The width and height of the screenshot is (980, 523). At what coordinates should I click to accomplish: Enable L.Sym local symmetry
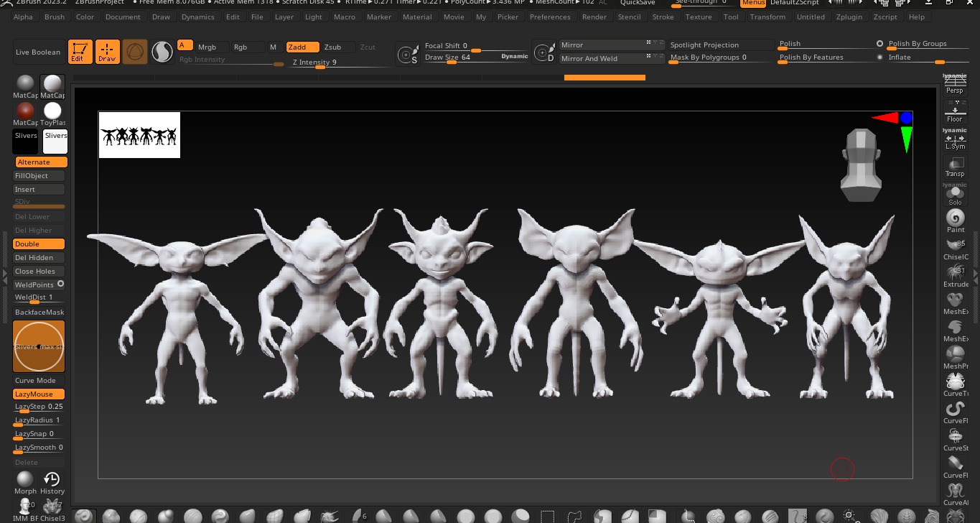(x=955, y=139)
